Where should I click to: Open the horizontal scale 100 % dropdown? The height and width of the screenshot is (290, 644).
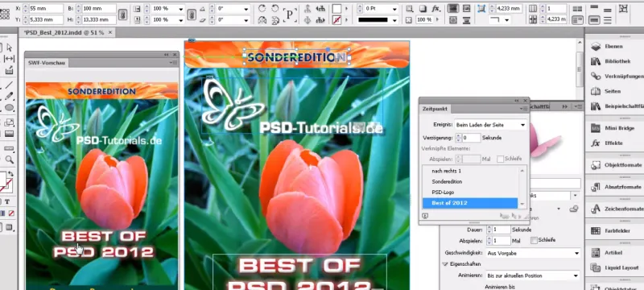[x=180, y=9]
